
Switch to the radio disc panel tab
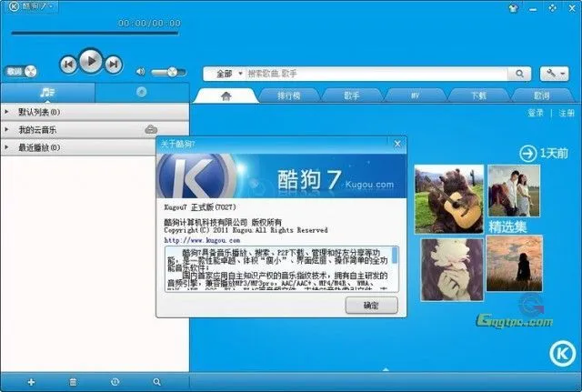pos(141,92)
